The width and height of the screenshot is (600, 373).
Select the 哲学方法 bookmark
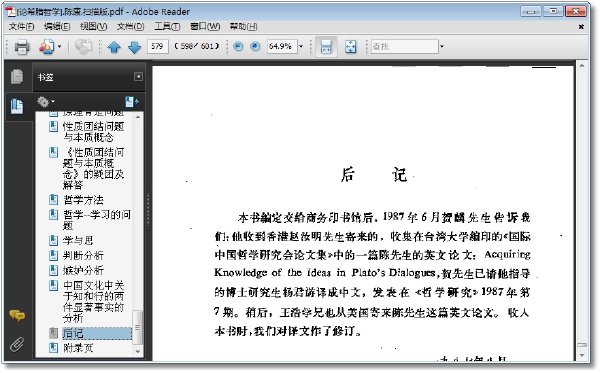[x=83, y=200]
